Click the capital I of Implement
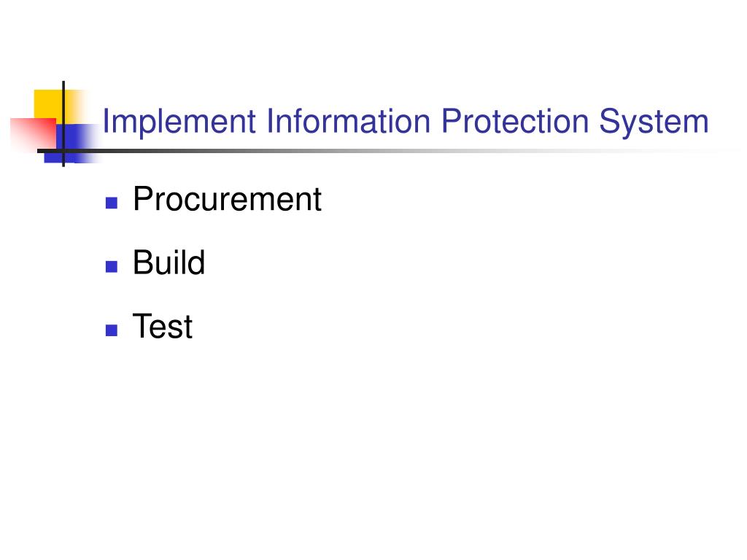This screenshot has width=747, height=560. coord(105,121)
